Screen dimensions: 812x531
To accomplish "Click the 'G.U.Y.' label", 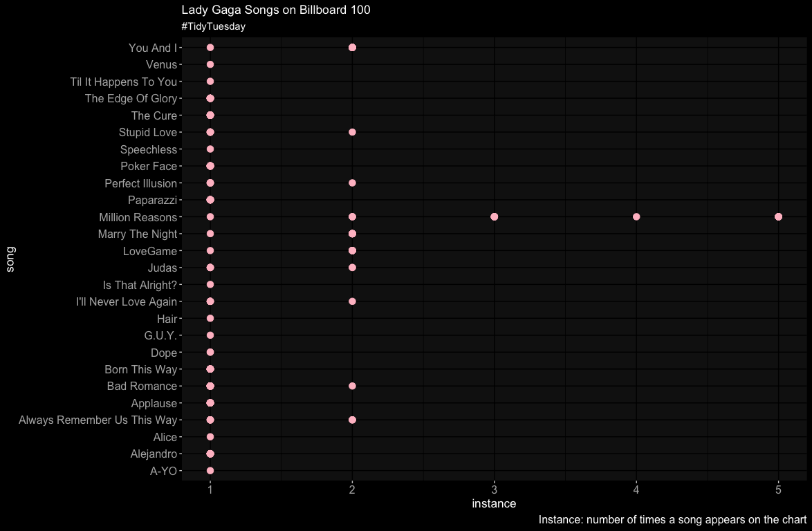I will coord(161,336).
